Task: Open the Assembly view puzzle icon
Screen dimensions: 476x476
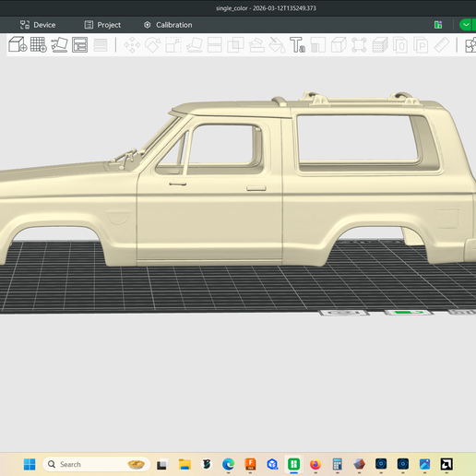Action: (x=470, y=45)
